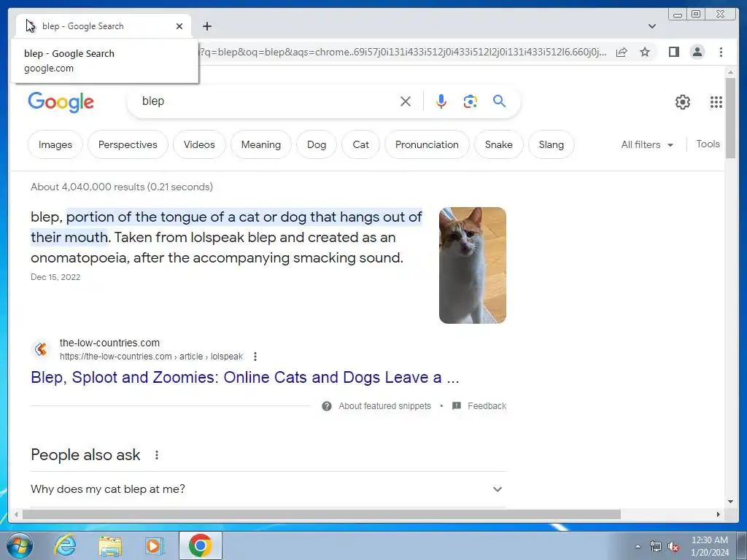Launch Internet Explorer from taskbar
The width and height of the screenshot is (747, 560).
click(x=65, y=545)
